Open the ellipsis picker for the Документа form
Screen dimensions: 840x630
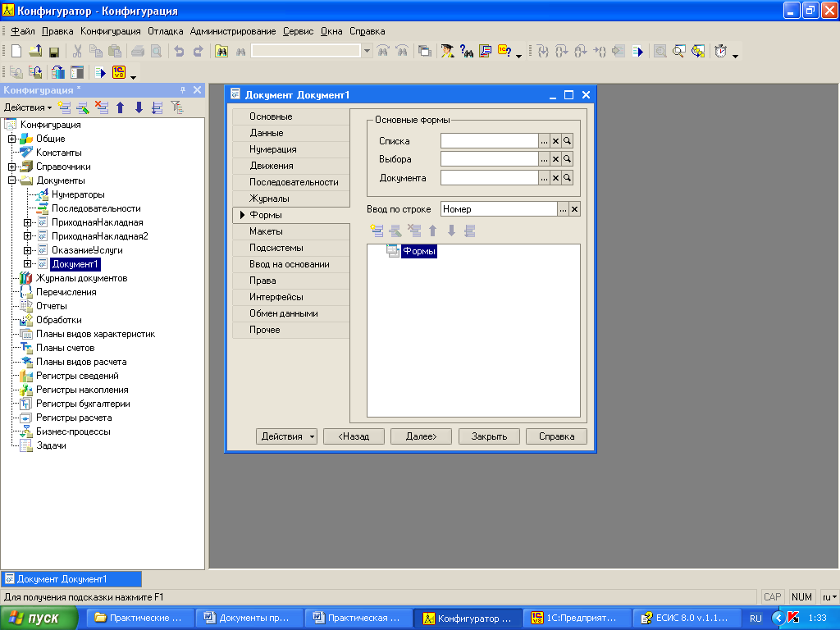point(545,178)
